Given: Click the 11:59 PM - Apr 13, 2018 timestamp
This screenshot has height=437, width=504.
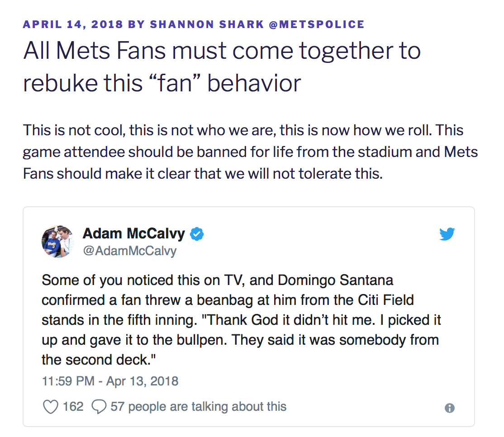Looking at the screenshot, I should click(x=110, y=381).
